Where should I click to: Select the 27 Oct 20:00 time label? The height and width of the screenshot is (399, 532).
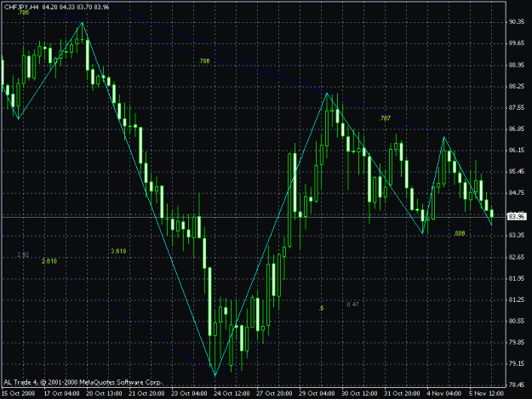point(274,393)
